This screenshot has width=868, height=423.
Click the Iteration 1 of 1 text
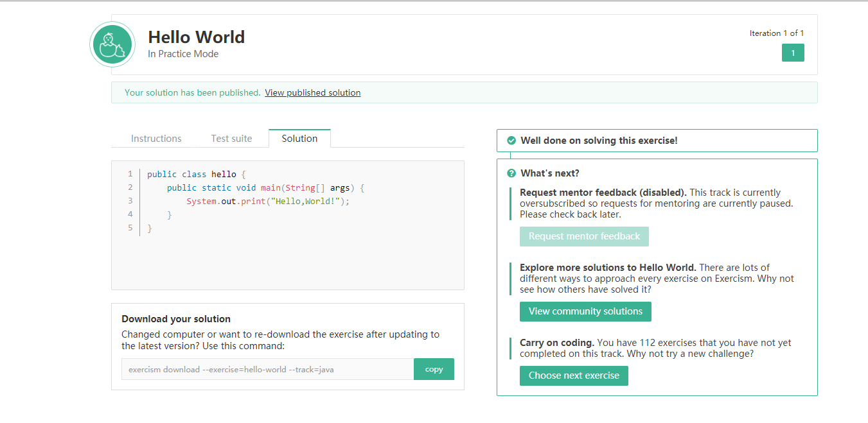776,33
